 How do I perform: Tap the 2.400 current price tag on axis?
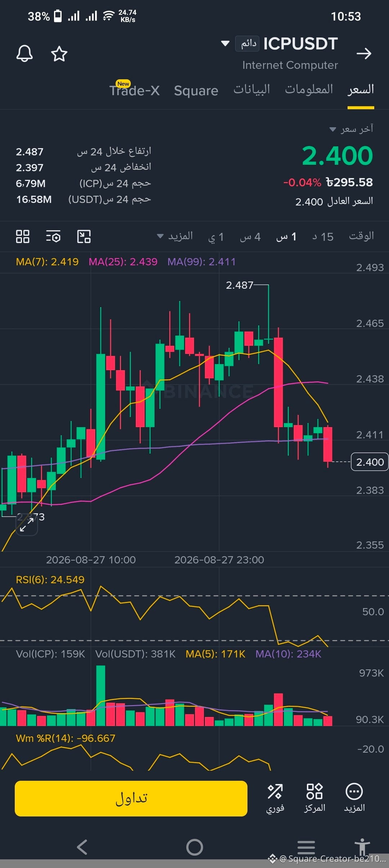[370, 462]
